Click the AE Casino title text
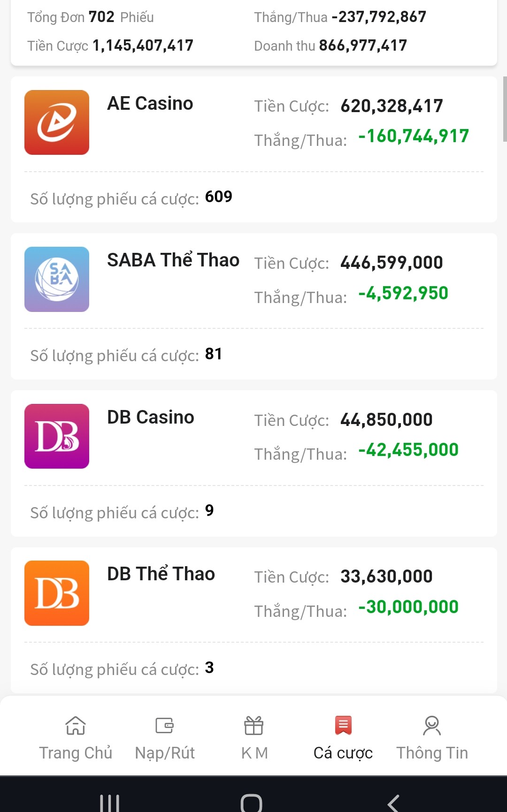507x812 pixels. (x=150, y=104)
